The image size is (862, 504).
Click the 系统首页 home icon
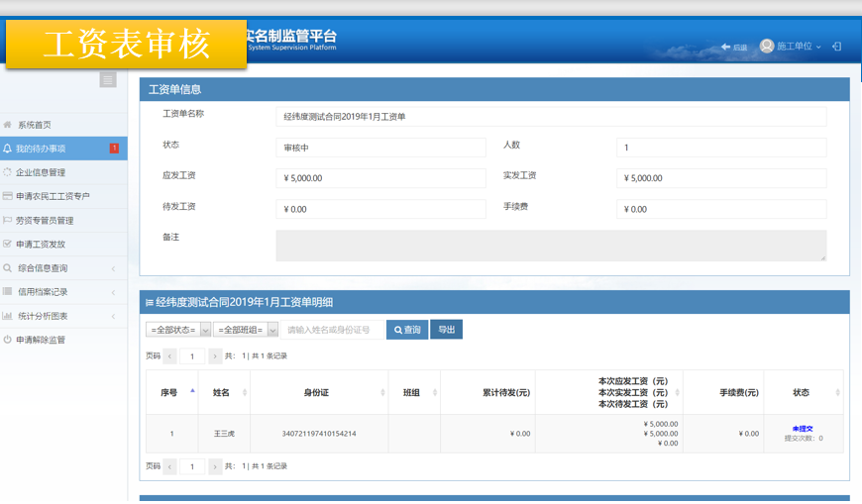click(8, 125)
